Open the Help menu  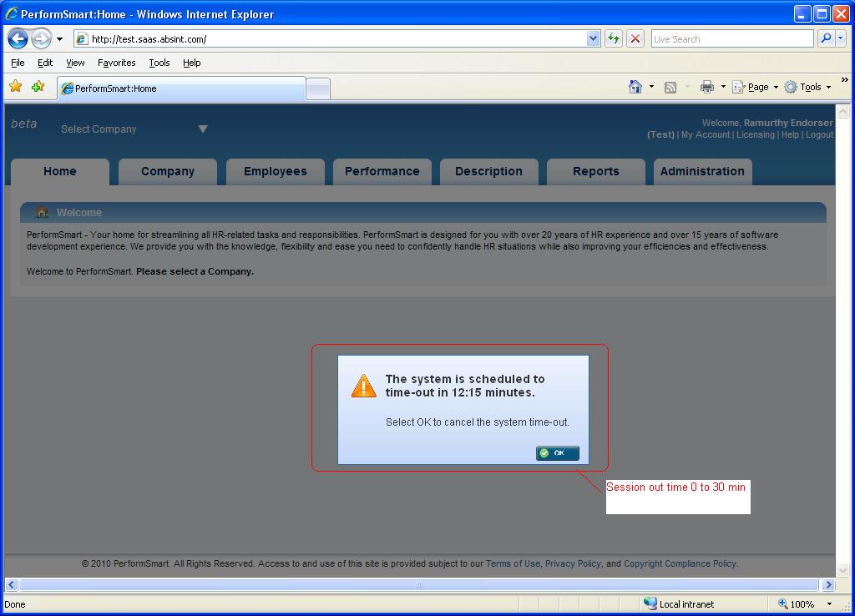coord(191,63)
